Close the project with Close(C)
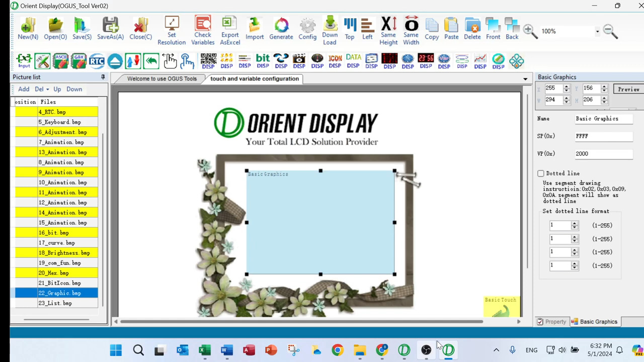 [140, 29]
